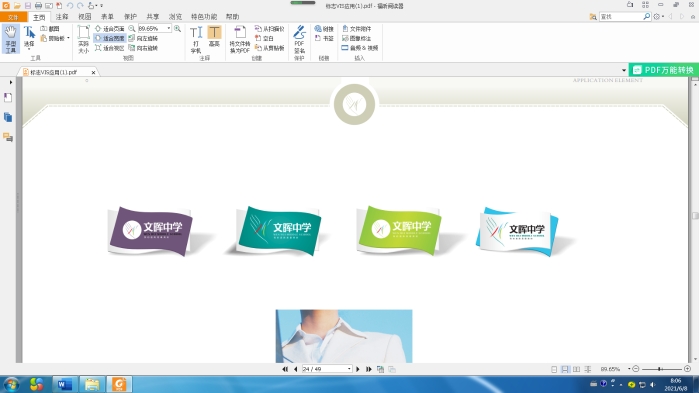
Task: Click the zoom-in magnifier in ribbon
Action: [177, 29]
